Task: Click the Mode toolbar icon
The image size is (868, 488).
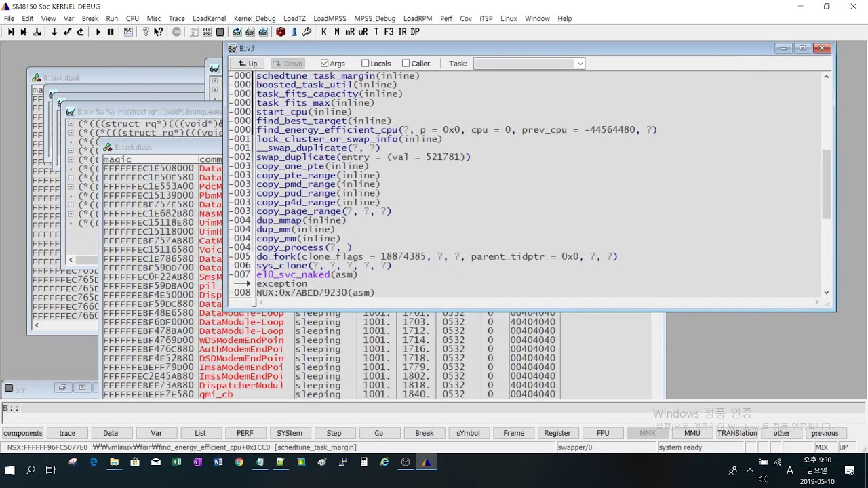Action: pos(128,32)
